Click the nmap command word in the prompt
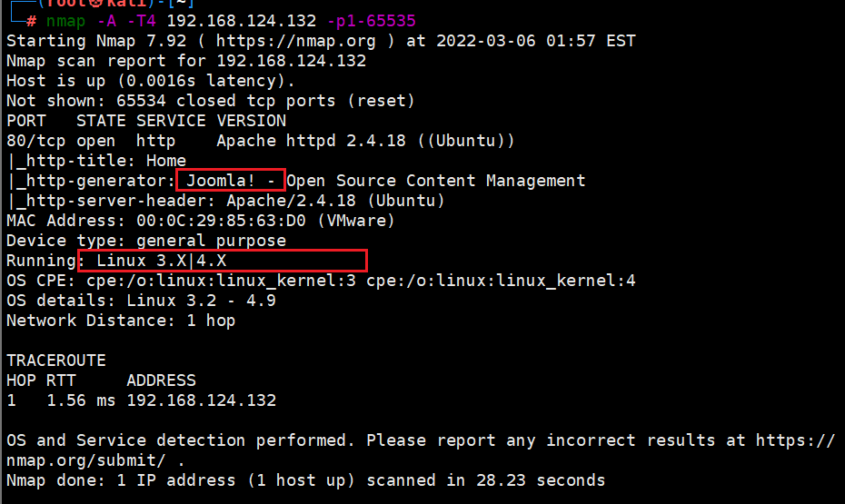This screenshot has width=845, height=504. coord(65,21)
